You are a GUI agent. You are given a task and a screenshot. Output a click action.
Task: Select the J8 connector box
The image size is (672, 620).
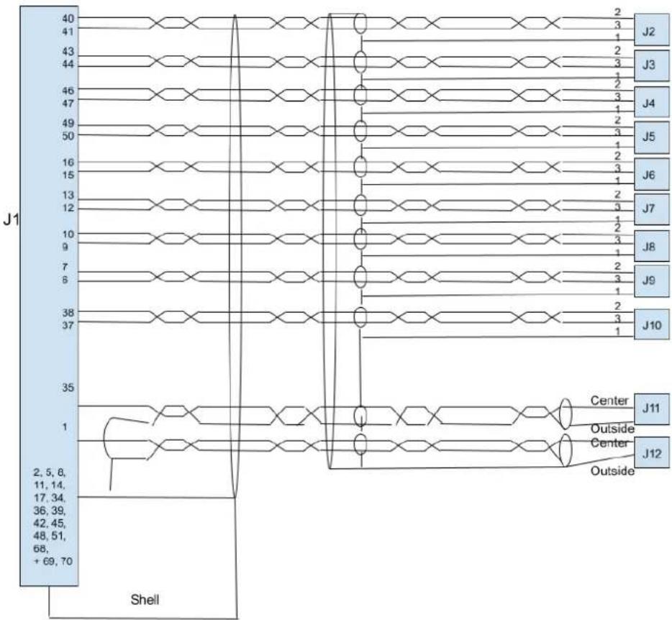pyautogui.click(x=651, y=247)
